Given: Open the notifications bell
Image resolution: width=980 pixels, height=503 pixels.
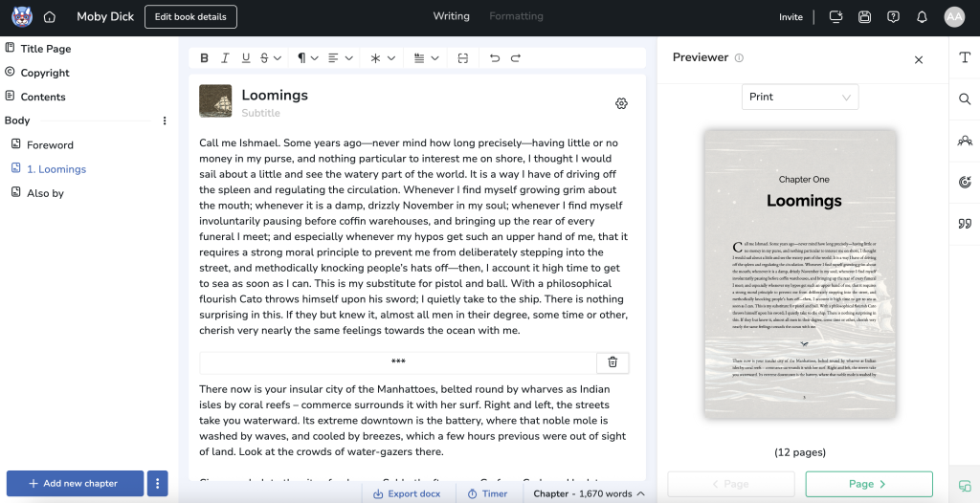Looking at the screenshot, I should coord(922,17).
